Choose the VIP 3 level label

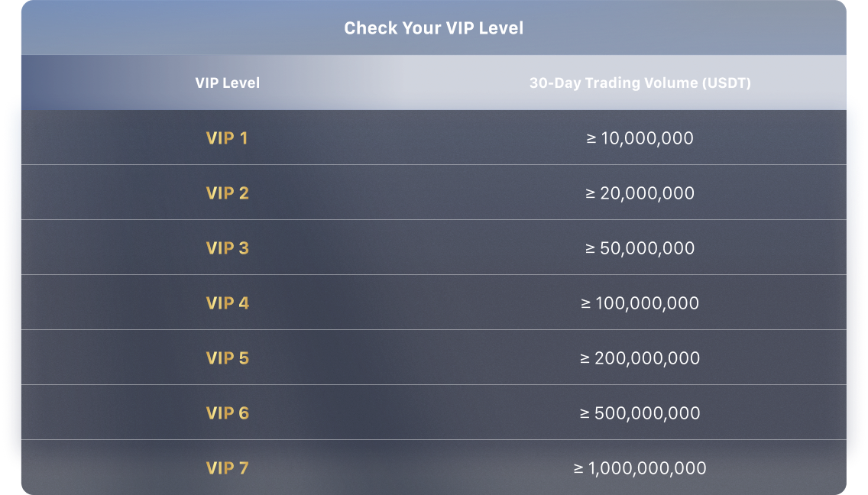(227, 248)
